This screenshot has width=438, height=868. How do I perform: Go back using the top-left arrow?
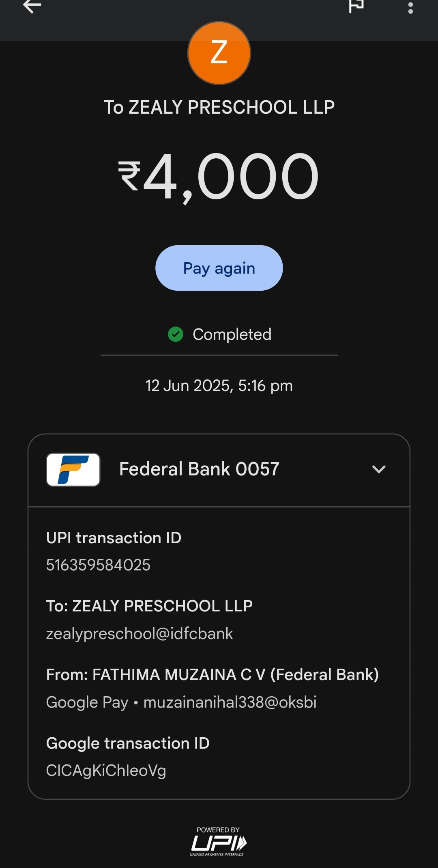point(32,6)
